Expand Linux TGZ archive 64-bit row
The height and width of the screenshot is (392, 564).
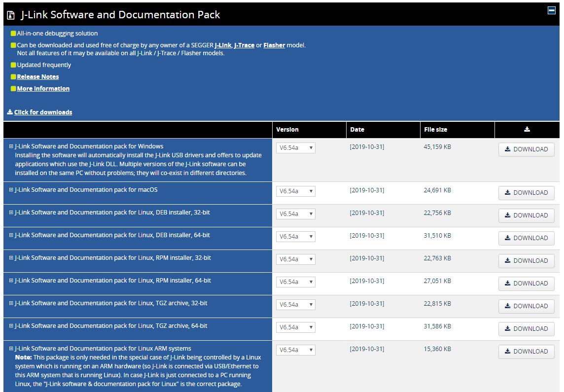click(x=11, y=326)
